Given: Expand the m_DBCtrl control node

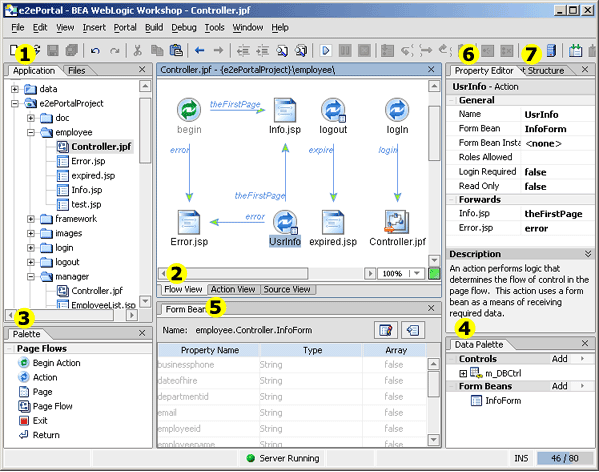Looking at the screenshot, I should (463, 373).
